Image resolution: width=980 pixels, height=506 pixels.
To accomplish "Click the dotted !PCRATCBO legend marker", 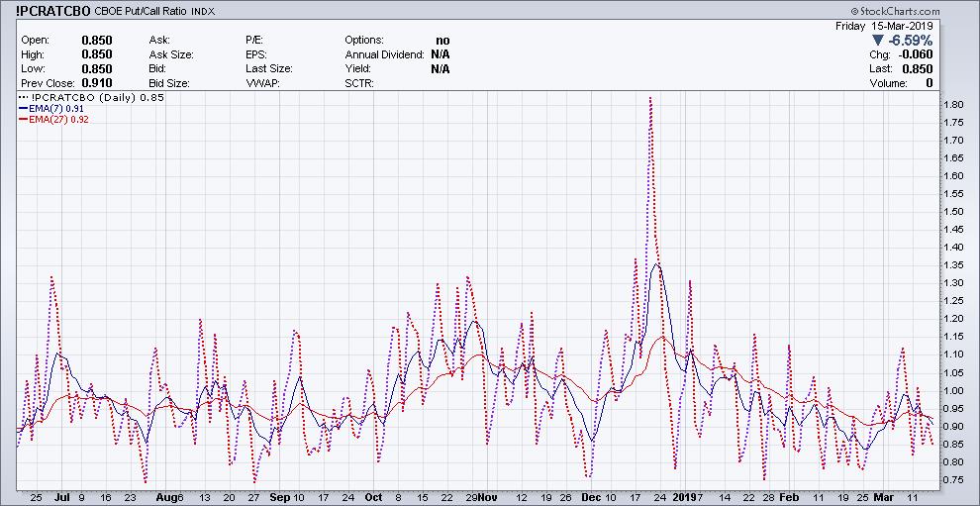I will tap(24, 98).
